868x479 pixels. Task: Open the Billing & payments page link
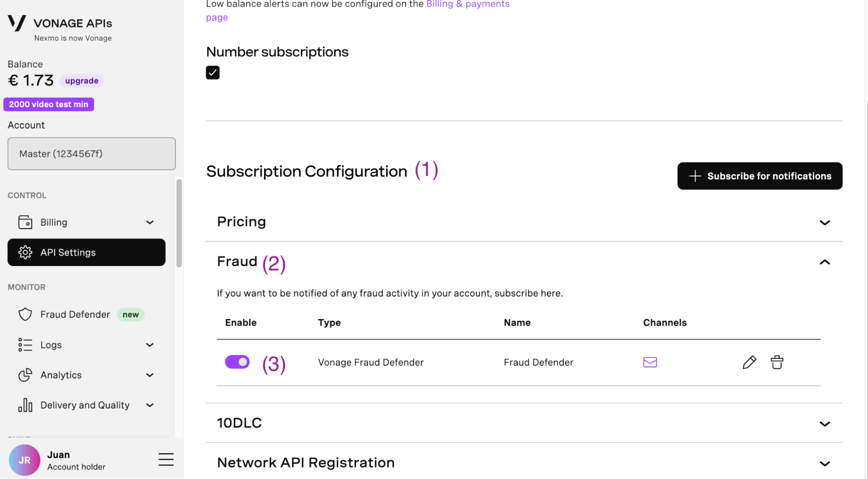468,4
